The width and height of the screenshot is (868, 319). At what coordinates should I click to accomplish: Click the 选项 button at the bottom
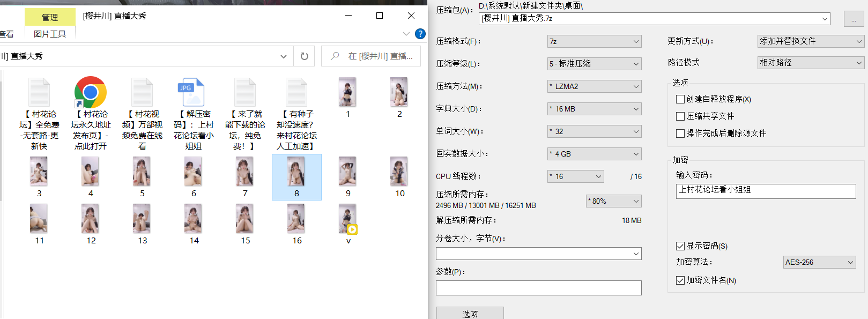[470, 313]
